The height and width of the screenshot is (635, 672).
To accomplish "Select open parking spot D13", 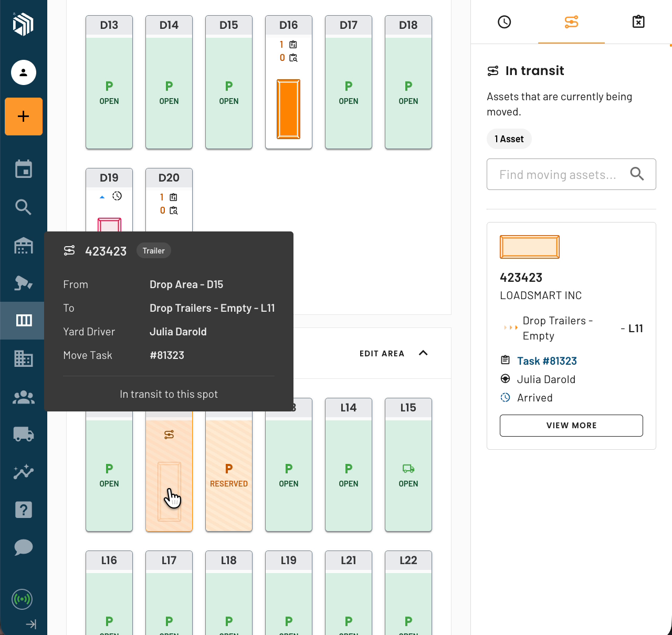I will coord(109,82).
